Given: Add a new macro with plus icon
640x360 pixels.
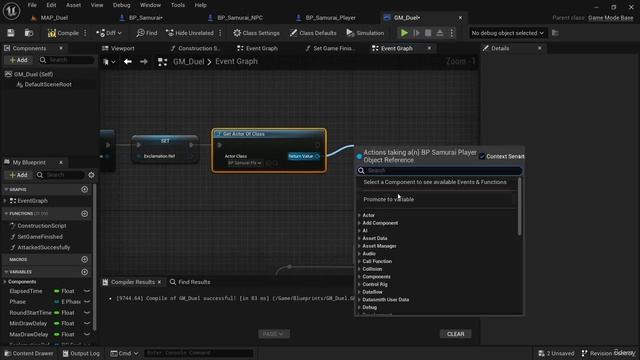Looking at the screenshot, I should [x=84, y=259].
